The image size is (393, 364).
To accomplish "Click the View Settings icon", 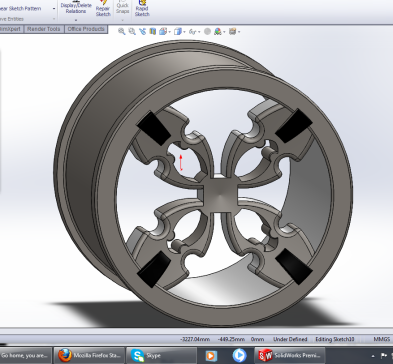I will coord(233,31).
